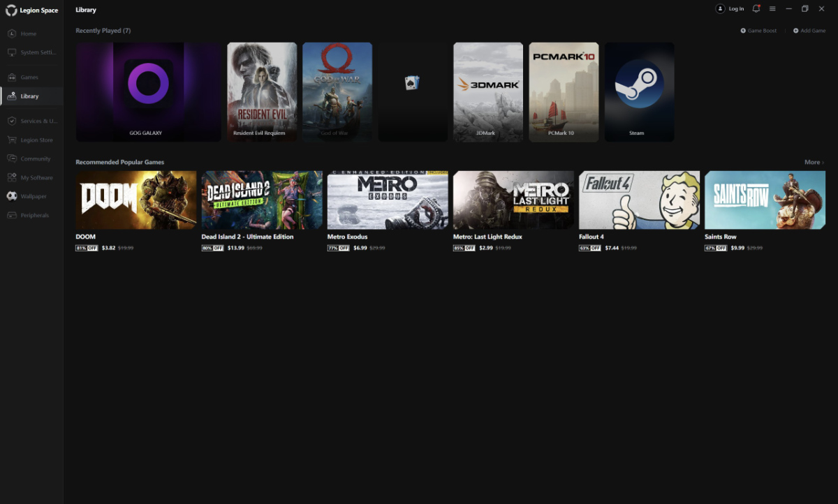Open the hamburger menu in title bar
The image size is (838, 504).
coord(772,8)
